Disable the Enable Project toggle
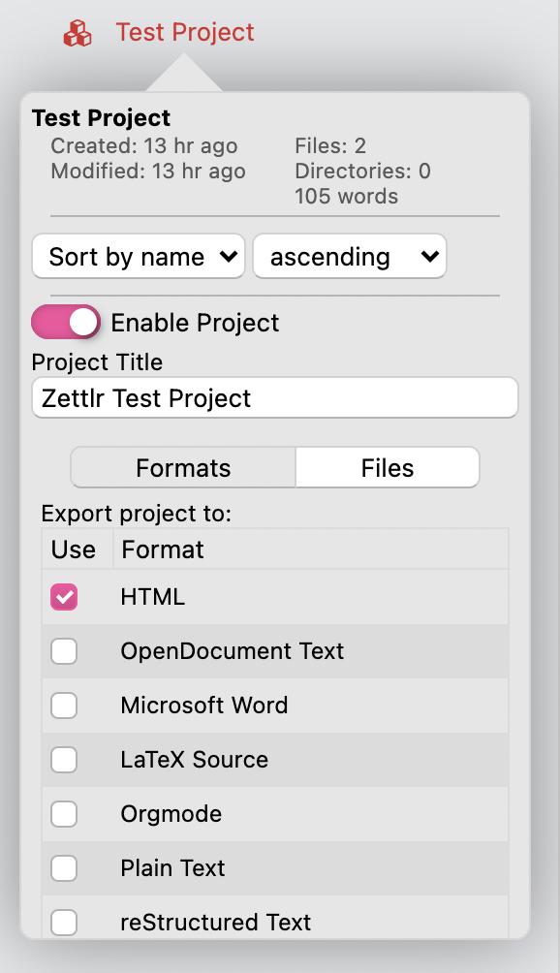560x973 pixels. coord(65,321)
